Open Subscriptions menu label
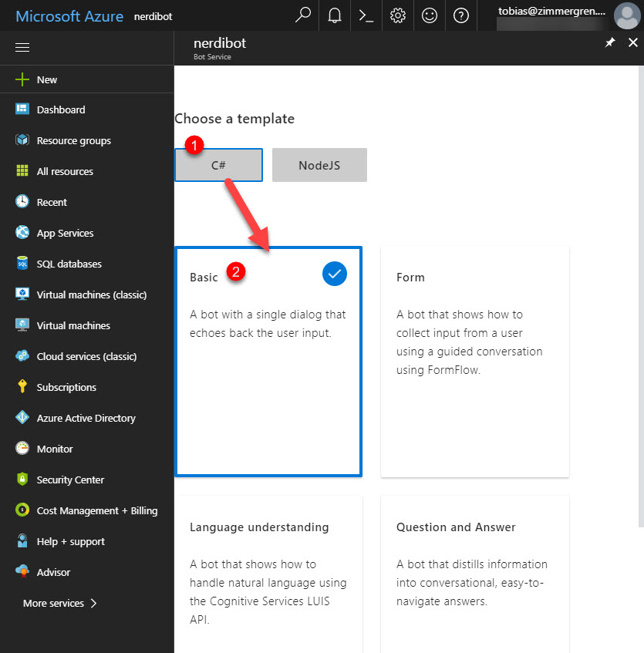Screen dimensions: 644x653 [66, 387]
